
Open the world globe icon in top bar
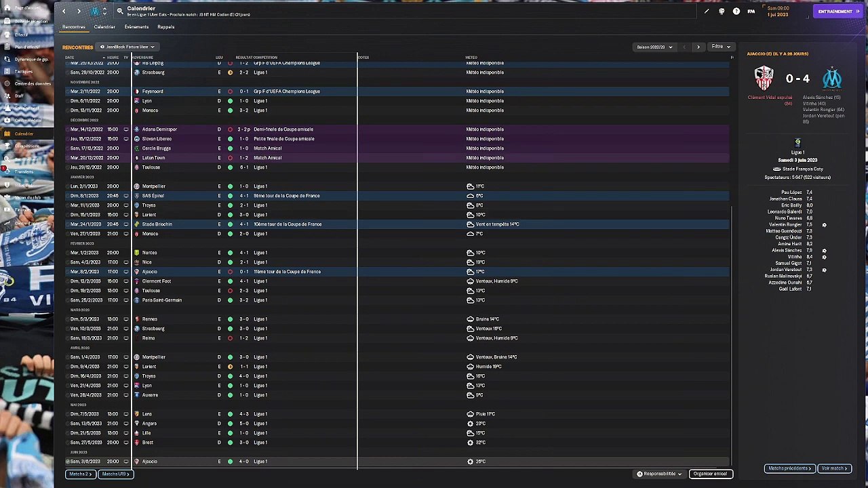pyautogui.click(x=722, y=11)
